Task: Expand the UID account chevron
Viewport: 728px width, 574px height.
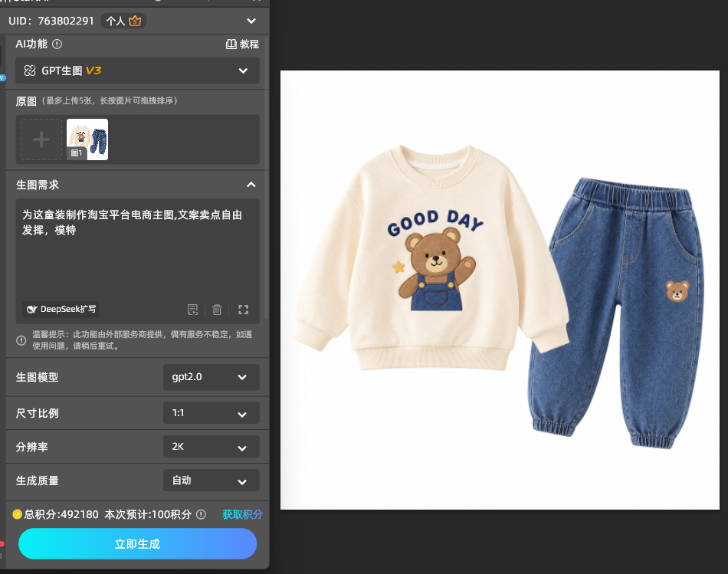Action: [x=251, y=21]
